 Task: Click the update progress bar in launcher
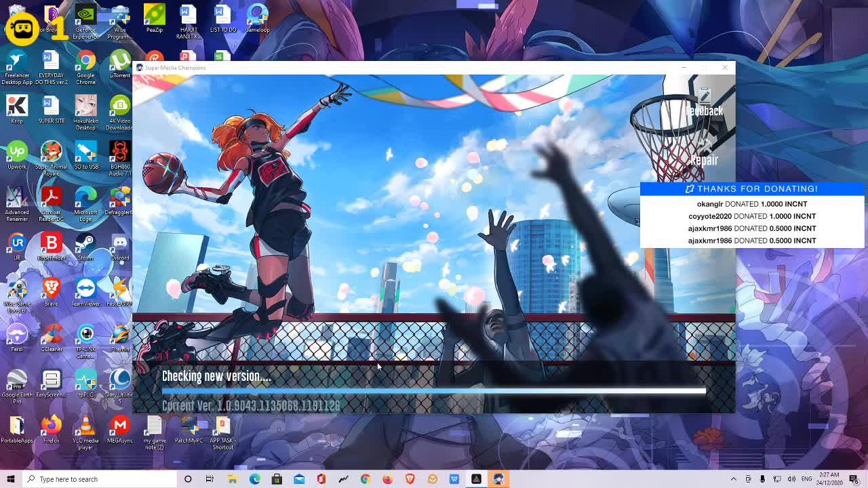[434, 391]
